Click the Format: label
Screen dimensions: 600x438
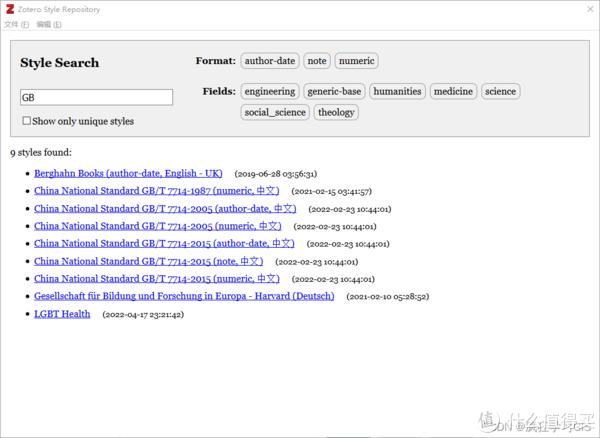point(215,61)
